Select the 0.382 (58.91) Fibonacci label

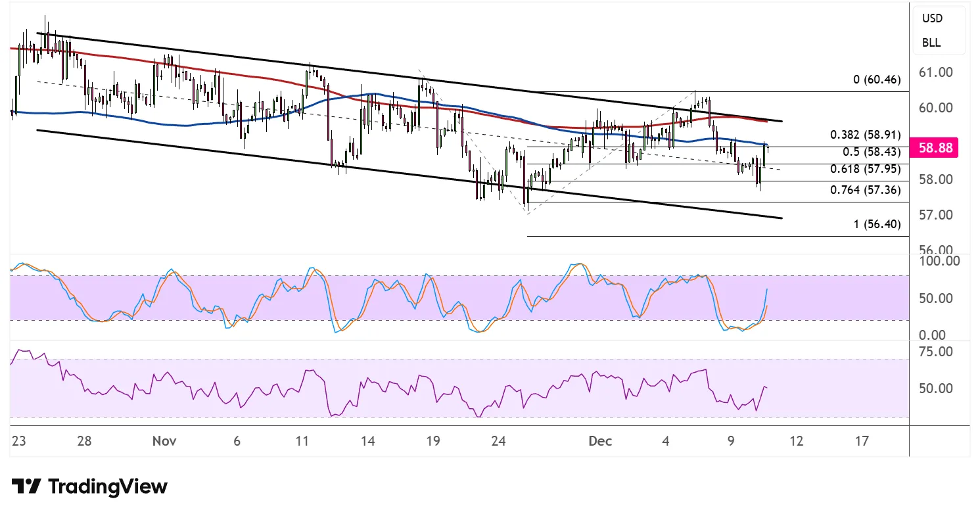pos(865,135)
